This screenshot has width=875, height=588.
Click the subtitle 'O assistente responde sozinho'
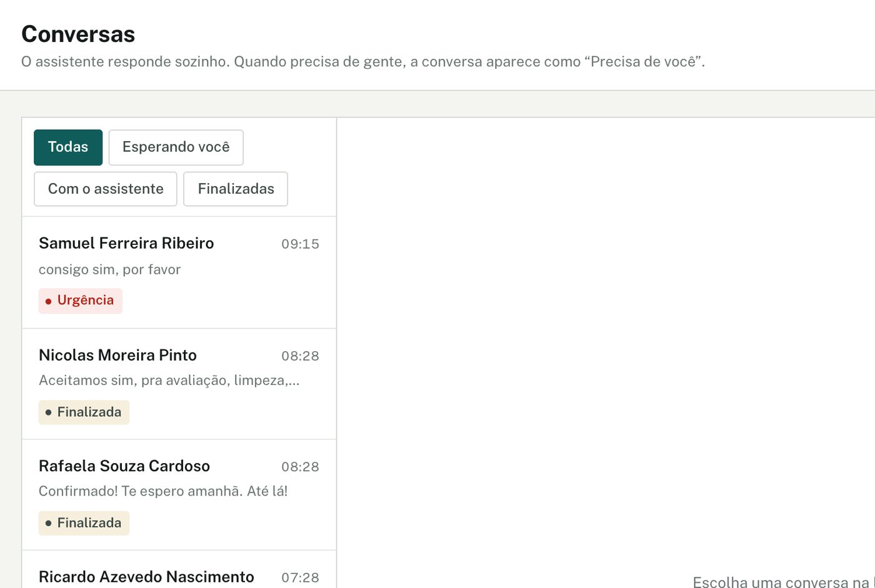(x=126, y=62)
